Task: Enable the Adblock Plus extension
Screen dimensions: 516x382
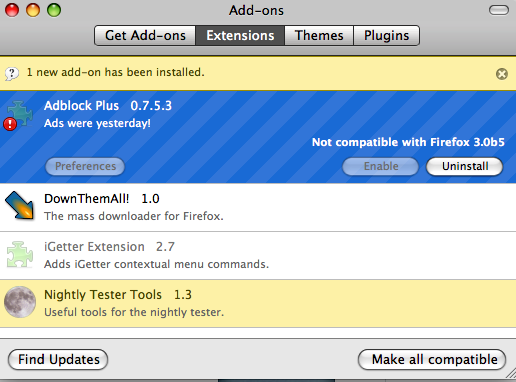Action: (381, 166)
